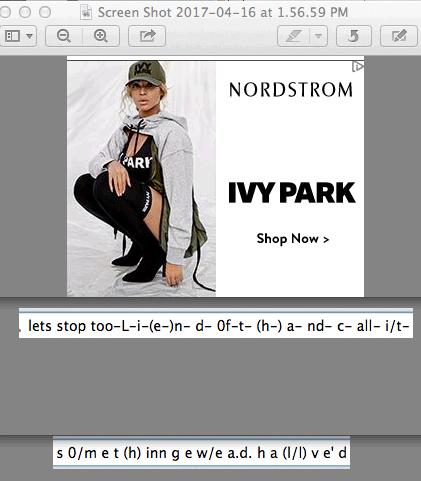Image resolution: width=421 pixels, height=481 pixels.
Task: Open the document proxy icon in title bar
Action: point(86,13)
